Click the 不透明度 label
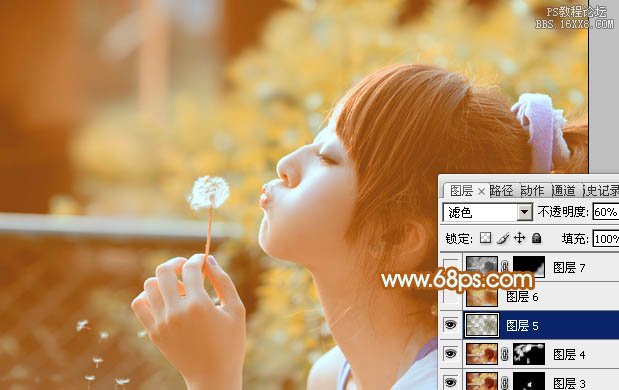This screenshot has width=619, height=390. (563, 212)
